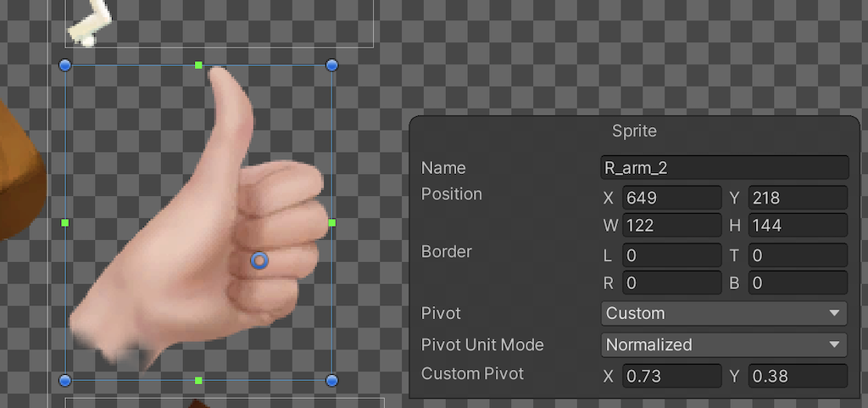Screen dimensions: 868x408
Task: Click the green bottom edge border handle
Action: coord(198,380)
